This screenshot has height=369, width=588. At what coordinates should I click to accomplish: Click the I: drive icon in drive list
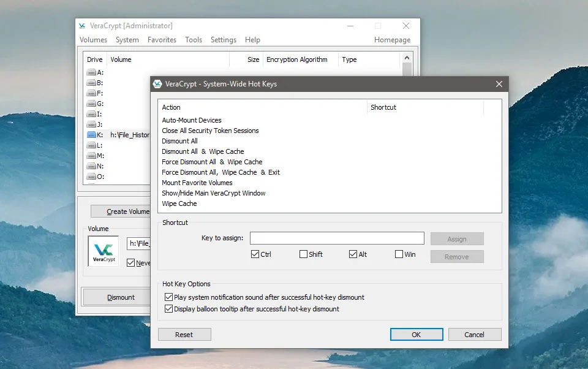tap(91, 114)
